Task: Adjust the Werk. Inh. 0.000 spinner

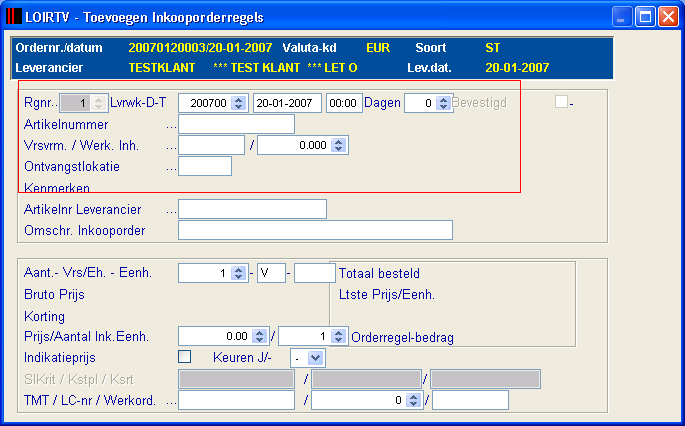Action: pyautogui.click(x=339, y=145)
